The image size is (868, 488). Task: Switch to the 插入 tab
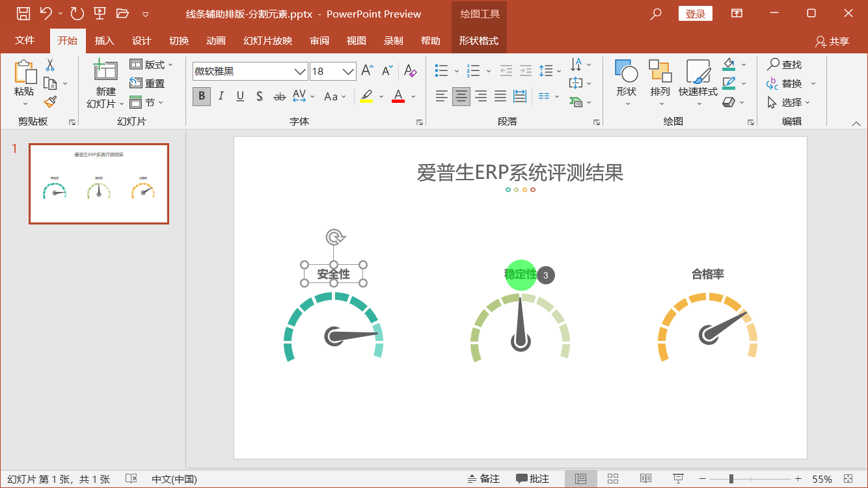(x=104, y=40)
